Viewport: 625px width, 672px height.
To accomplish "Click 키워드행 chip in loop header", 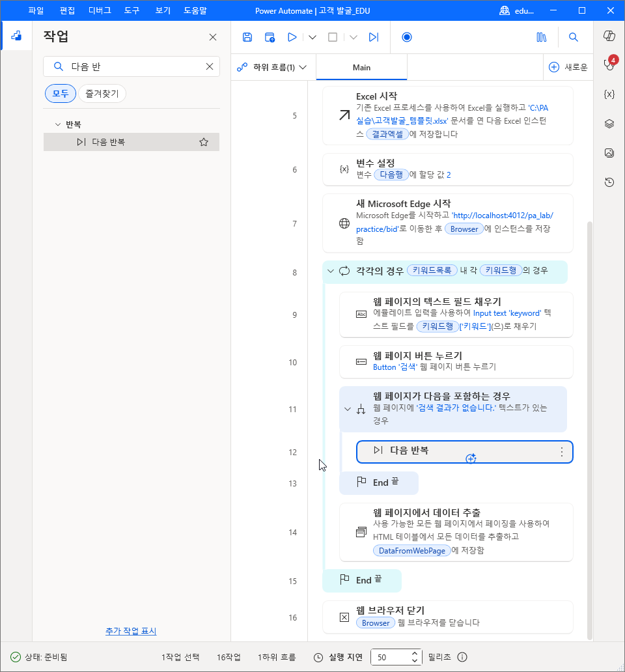I will coord(501,270).
